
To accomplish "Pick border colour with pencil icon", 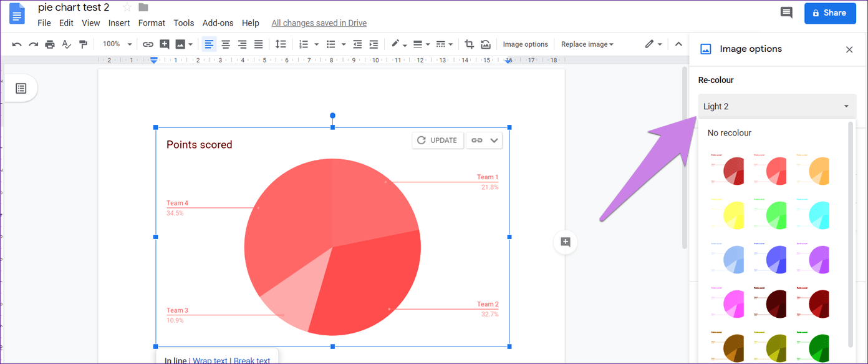I will (x=395, y=44).
